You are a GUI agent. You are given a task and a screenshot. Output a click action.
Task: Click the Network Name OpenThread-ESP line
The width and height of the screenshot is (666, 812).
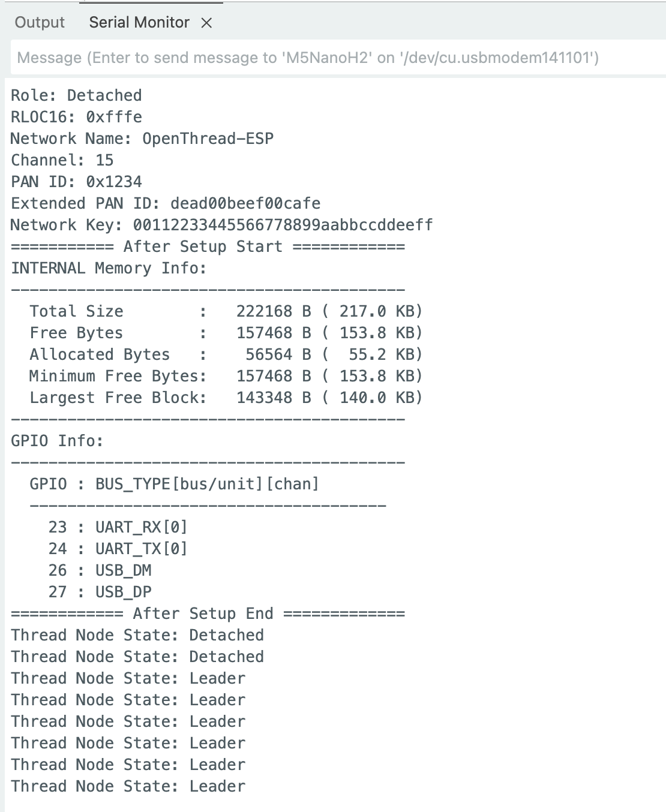[x=142, y=139]
